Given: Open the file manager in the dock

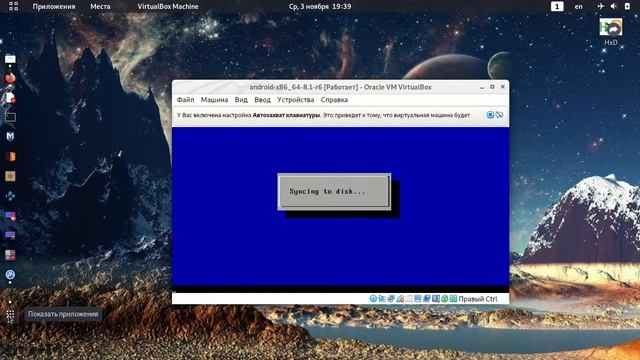Looking at the screenshot, I should tap(10, 59).
